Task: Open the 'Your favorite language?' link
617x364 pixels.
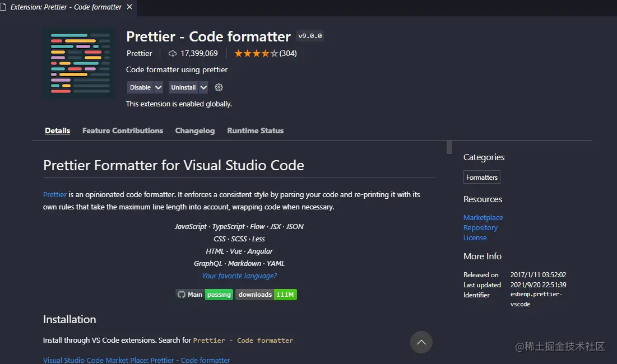Action: coord(239,276)
